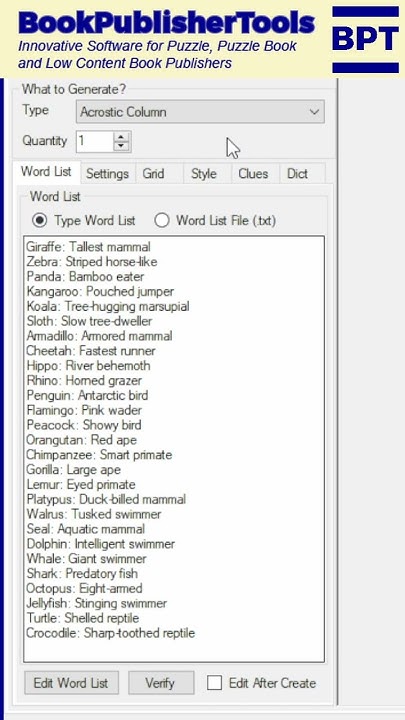
Task: Click the 'Flamingo: Pink wader' line
Action: coord(84,411)
